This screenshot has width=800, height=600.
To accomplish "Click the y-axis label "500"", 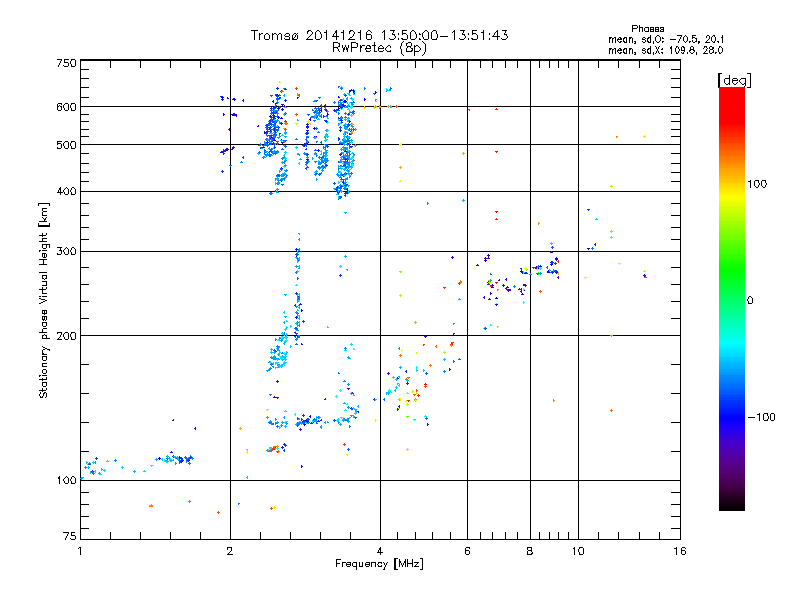I will tap(66, 145).
